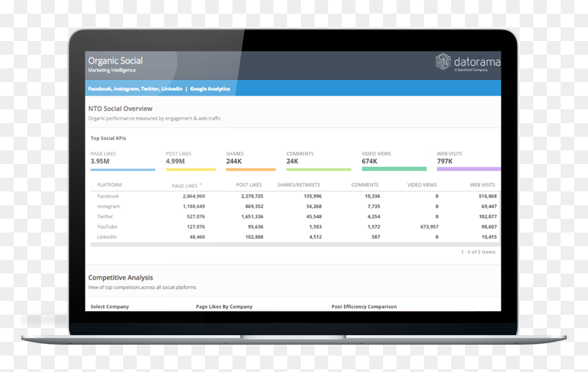Click the Video Views column header
The width and height of the screenshot is (588, 372).
pos(422,185)
